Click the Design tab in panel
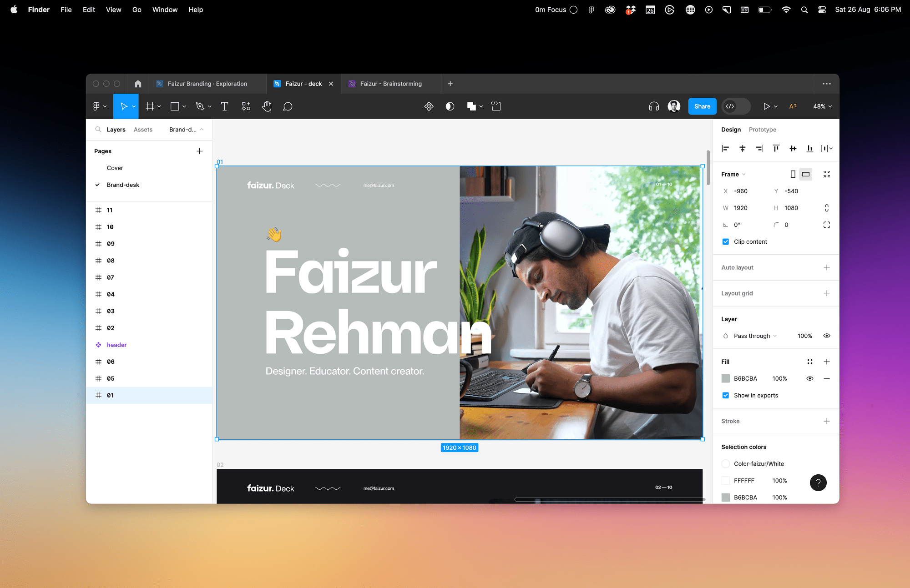This screenshot has width=910, height=588. click(x=730, y=129)
